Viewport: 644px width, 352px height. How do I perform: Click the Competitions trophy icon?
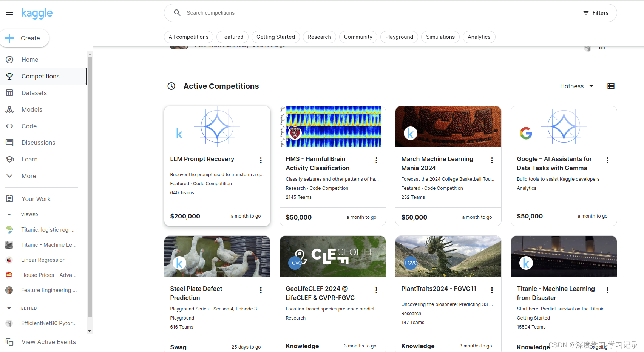pos(9,76)
